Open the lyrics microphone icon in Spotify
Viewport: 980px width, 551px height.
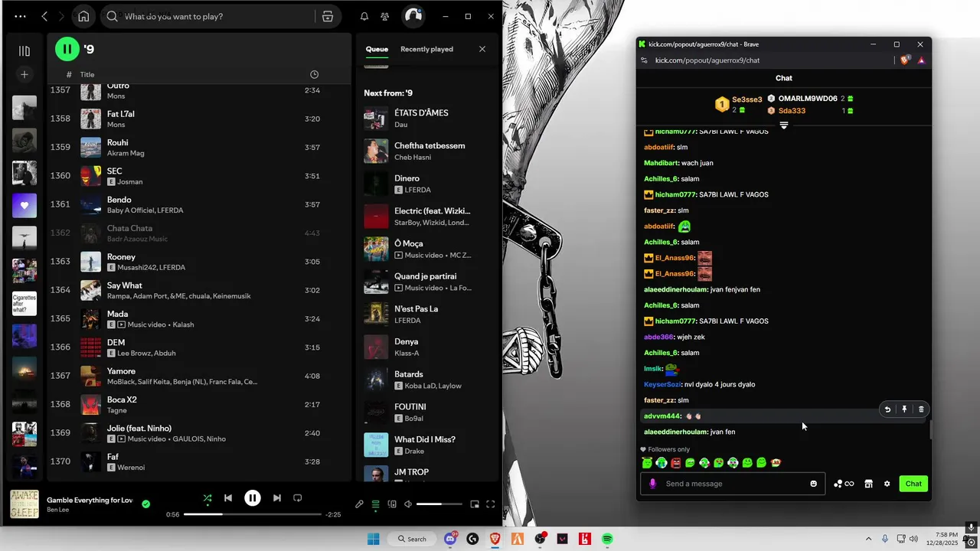[x=359, y=504]
